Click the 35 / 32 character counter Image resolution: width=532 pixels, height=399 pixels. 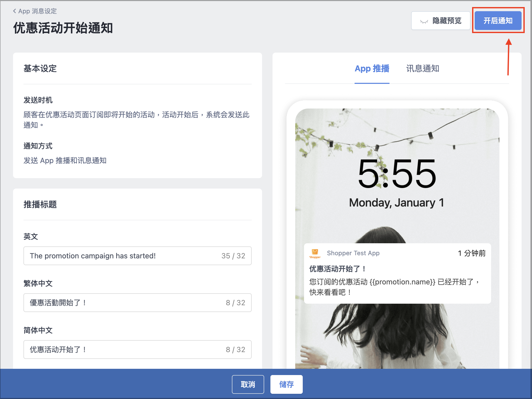(233, 256)
